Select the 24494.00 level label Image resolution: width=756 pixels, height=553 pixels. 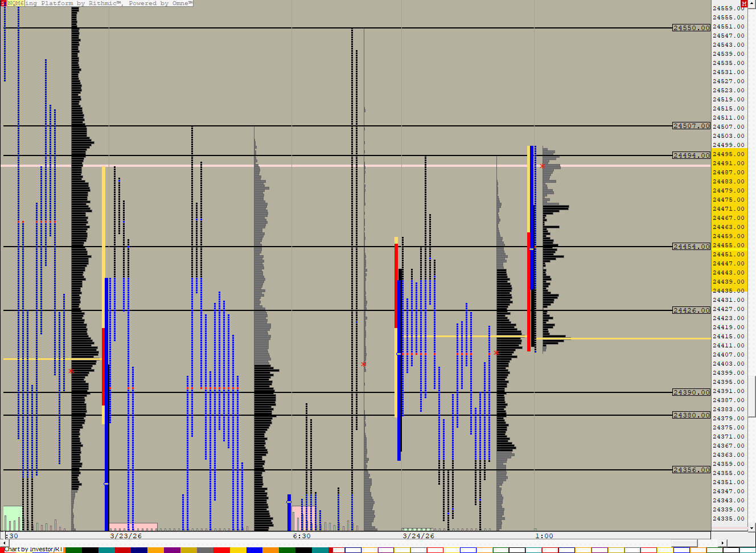[691, 155]
